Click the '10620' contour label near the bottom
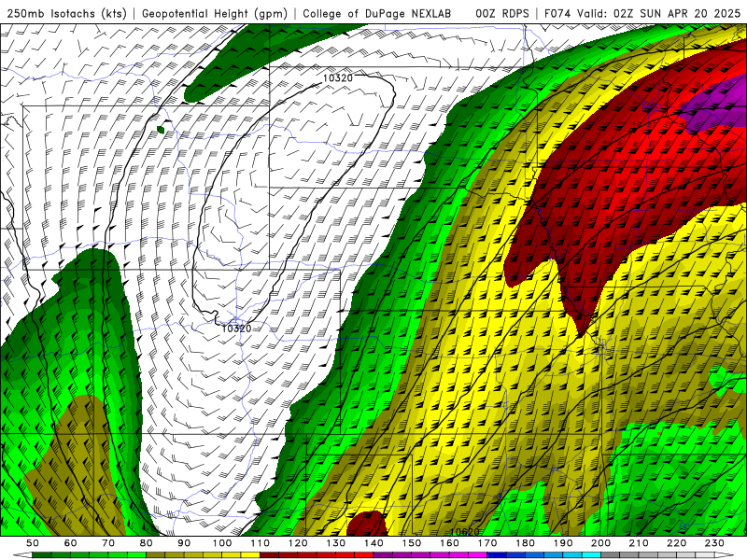Image resolution: width=747 pixels, height=560 pixels. point(464,531)
